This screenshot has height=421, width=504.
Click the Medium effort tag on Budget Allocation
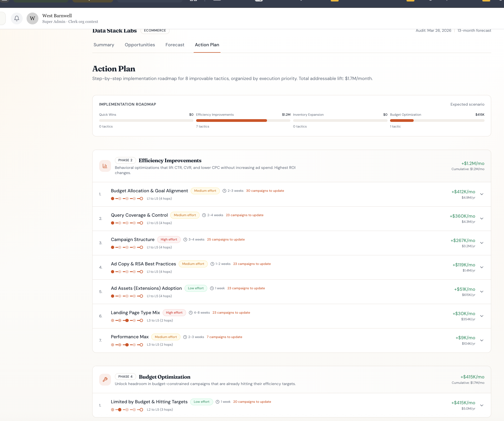click(205, 191)
